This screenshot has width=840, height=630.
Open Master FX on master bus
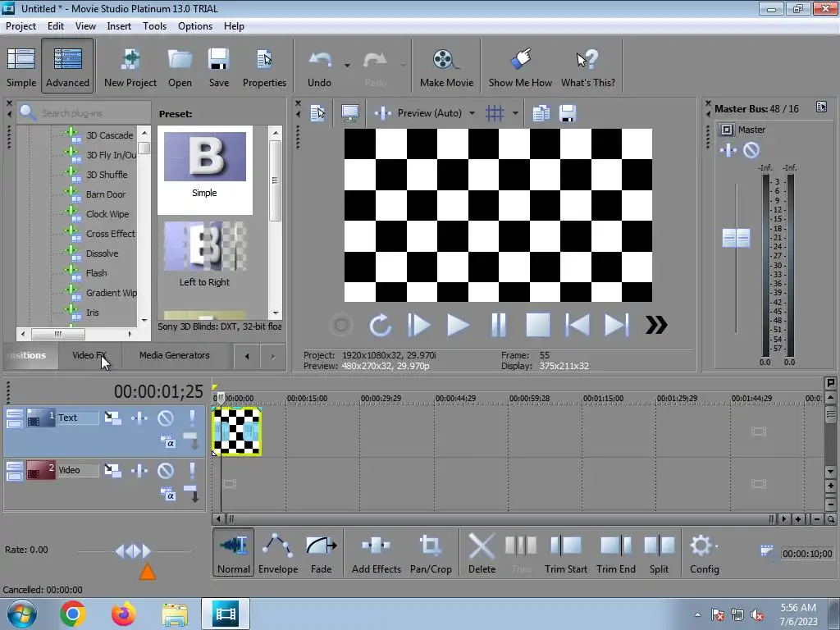[728, 151]
